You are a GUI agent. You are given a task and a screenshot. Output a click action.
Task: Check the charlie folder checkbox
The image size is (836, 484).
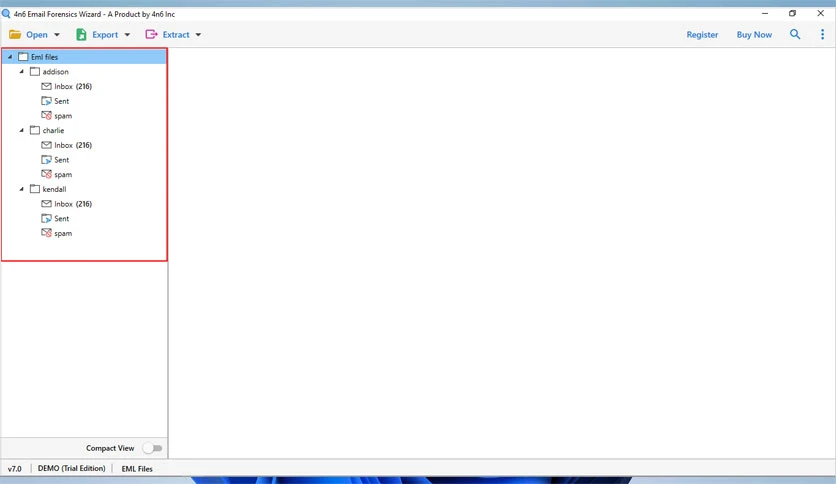(x=35, y=130)
